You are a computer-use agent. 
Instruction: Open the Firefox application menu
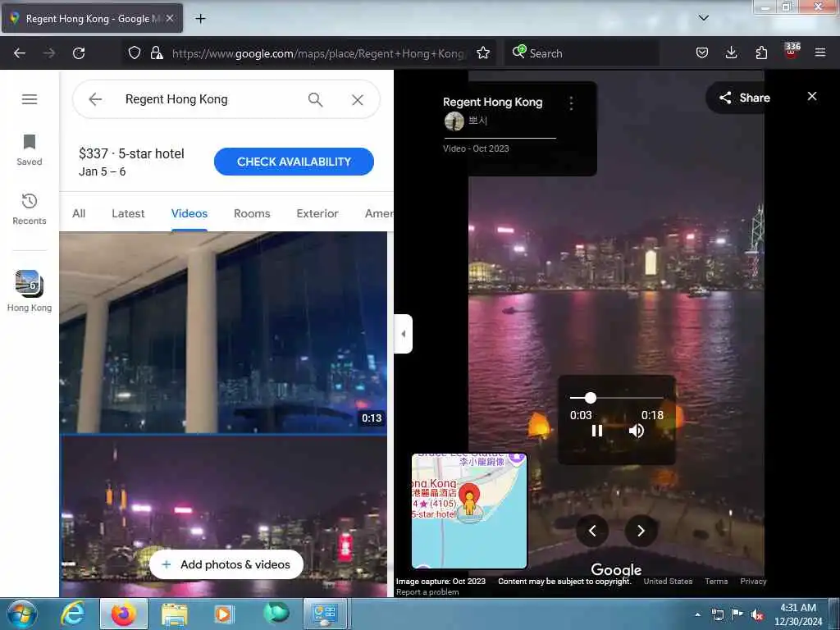pos(820,52)
